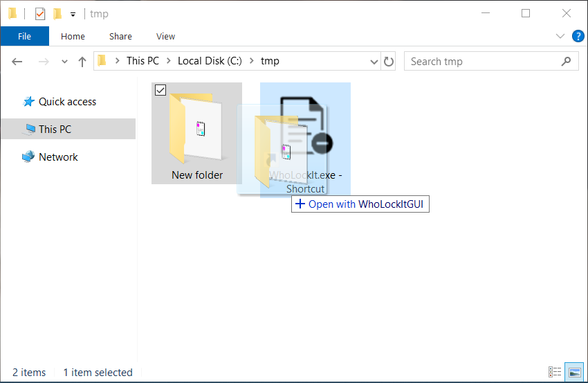Close the tmp Explorer window
The height and width of the screenshot is (383, 588).
(x=567, y=14)
